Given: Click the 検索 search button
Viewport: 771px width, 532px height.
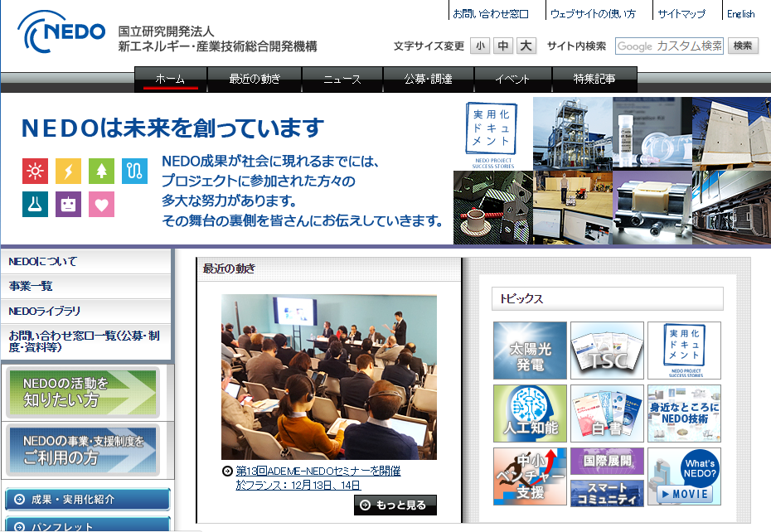Looking at the screenshot, I should 743,46.
